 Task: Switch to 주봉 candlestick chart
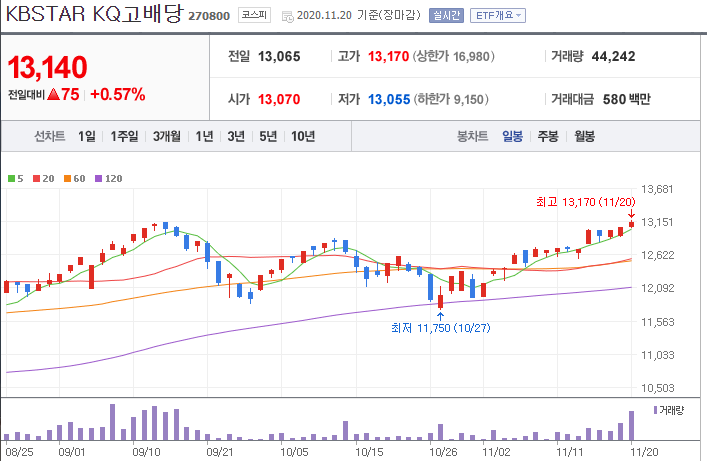click(548, 136)
